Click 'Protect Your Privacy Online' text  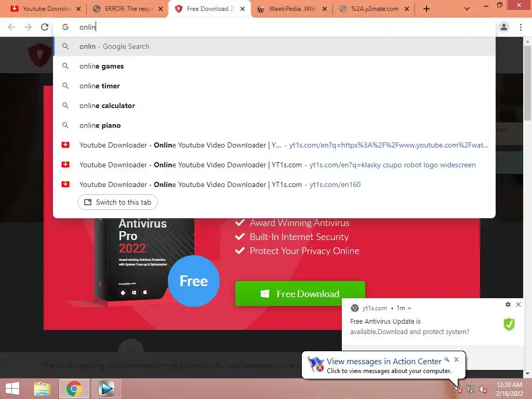pyautogui.click(x=304, y=251)
